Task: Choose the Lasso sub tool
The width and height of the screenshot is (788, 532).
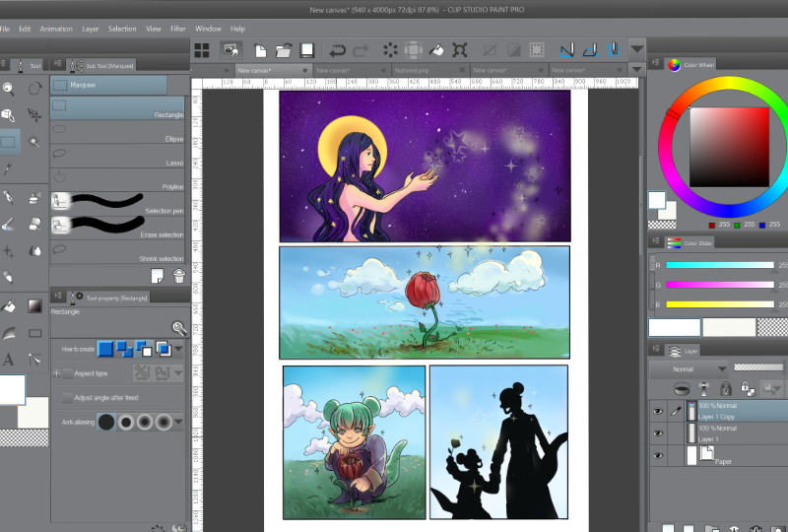Action: [117, 156]
